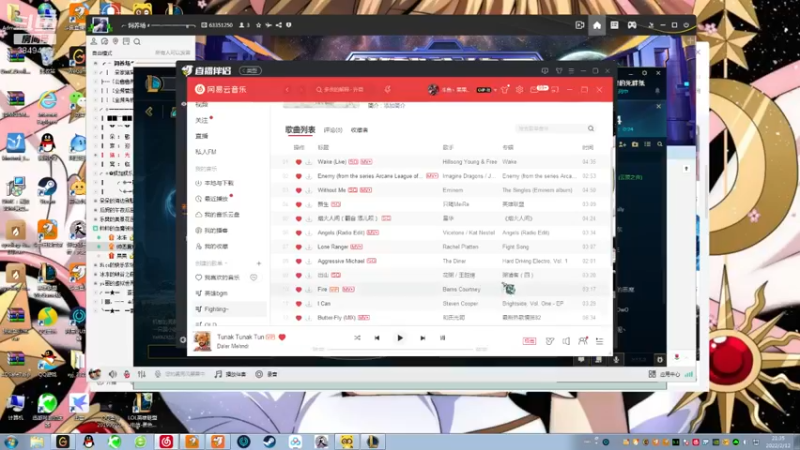
Task: Collapse the 创建的歌单 section header
Action: (211, 263)
